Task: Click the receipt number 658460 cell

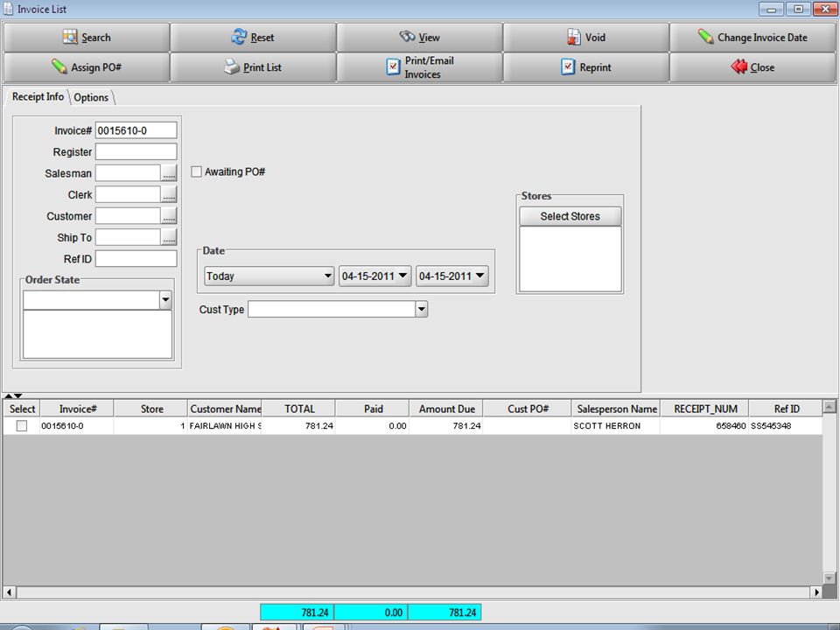Action: pyautogui.click(x=705, y=426)
